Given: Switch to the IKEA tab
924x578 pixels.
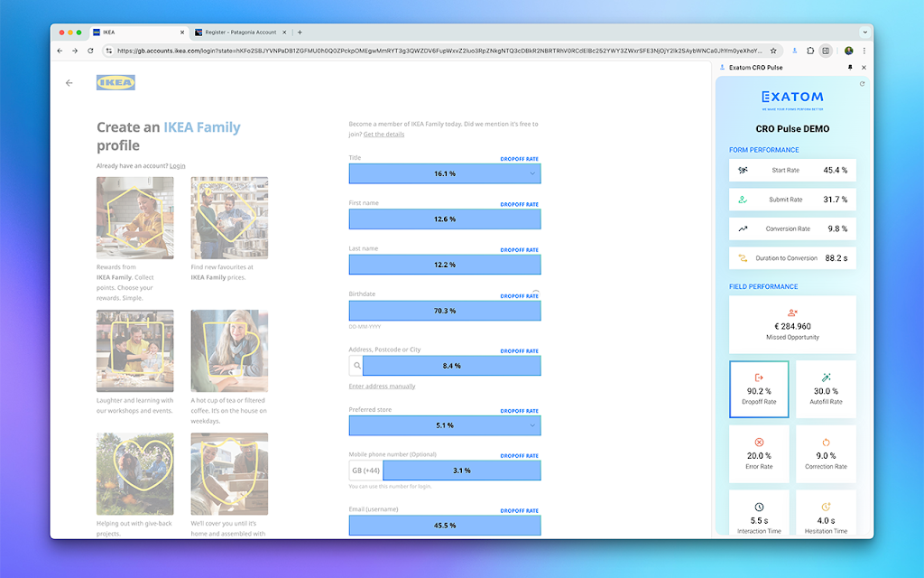Looking at the screenshot, I should (x=138, y=33).
